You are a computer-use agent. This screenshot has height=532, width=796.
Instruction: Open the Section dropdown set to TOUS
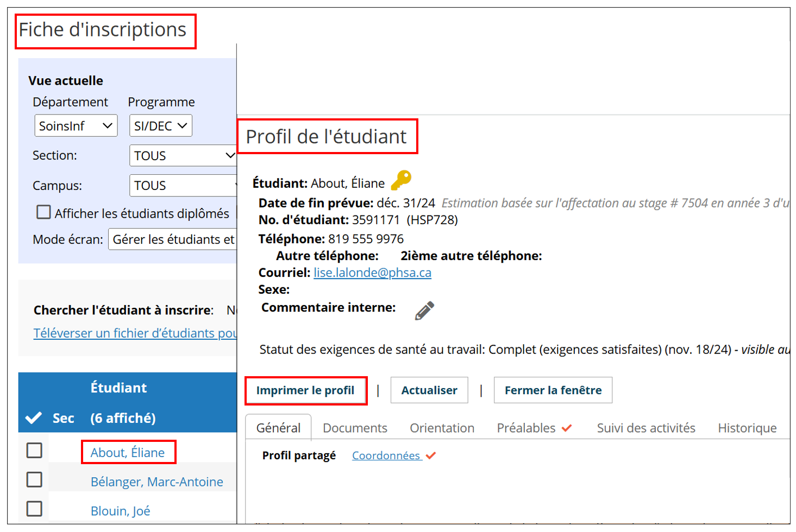(x=183, y=156)
